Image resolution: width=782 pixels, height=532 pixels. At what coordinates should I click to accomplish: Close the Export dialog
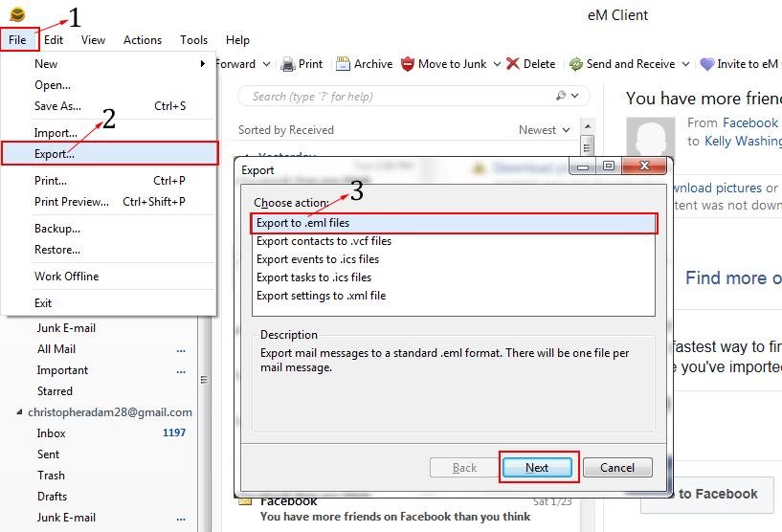(644, 166)
